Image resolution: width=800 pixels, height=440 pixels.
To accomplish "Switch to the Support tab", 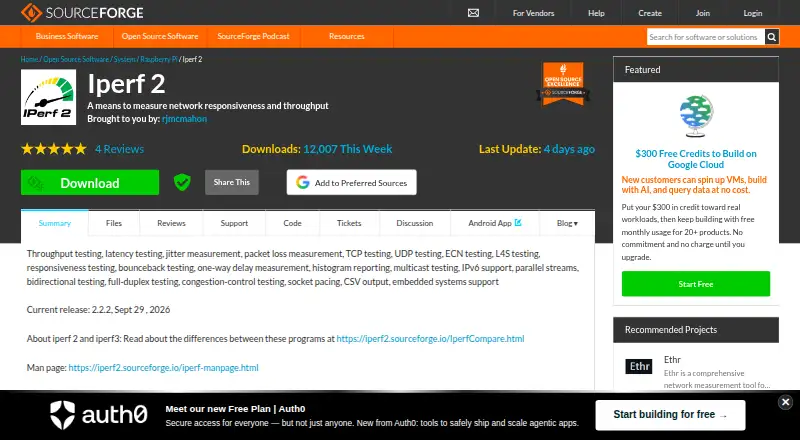I will click(234, 223).
